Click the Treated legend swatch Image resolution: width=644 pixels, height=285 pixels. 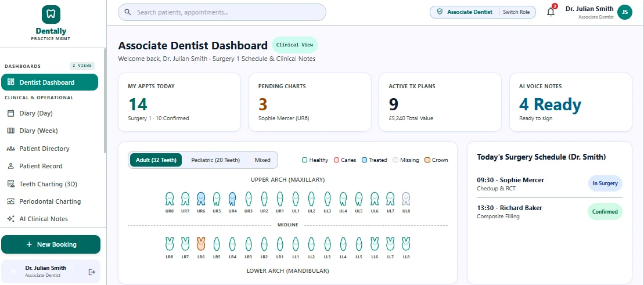[364, 160]
